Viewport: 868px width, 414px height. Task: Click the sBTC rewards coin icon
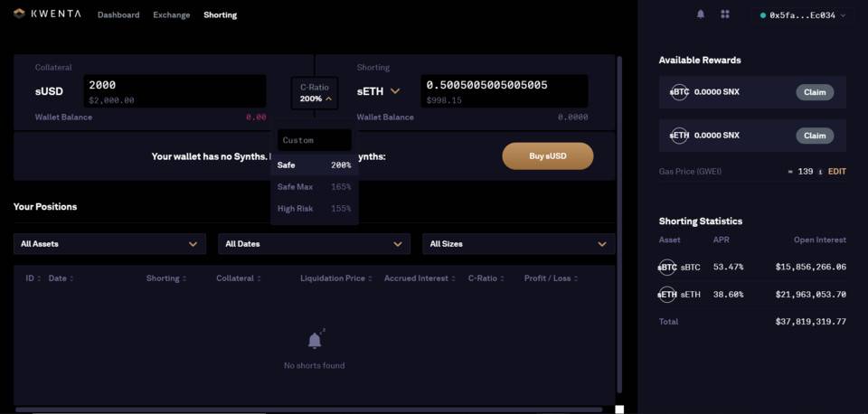tap(679, 92)
